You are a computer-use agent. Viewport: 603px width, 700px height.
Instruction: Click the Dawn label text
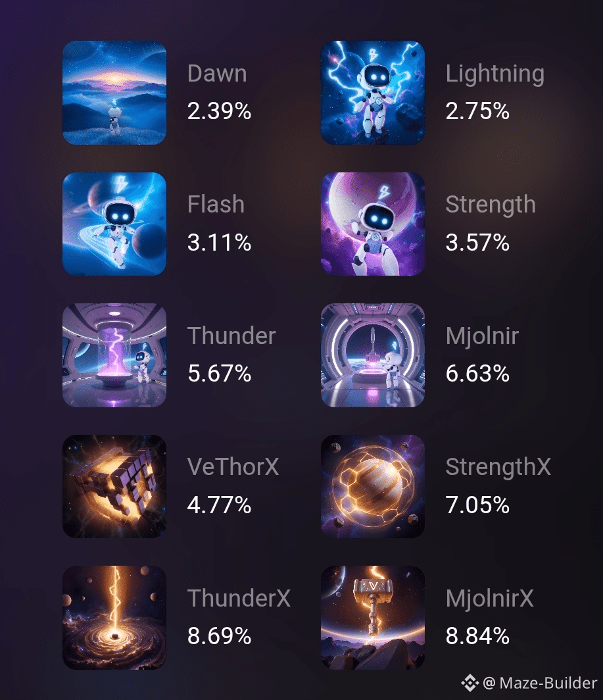217,73
